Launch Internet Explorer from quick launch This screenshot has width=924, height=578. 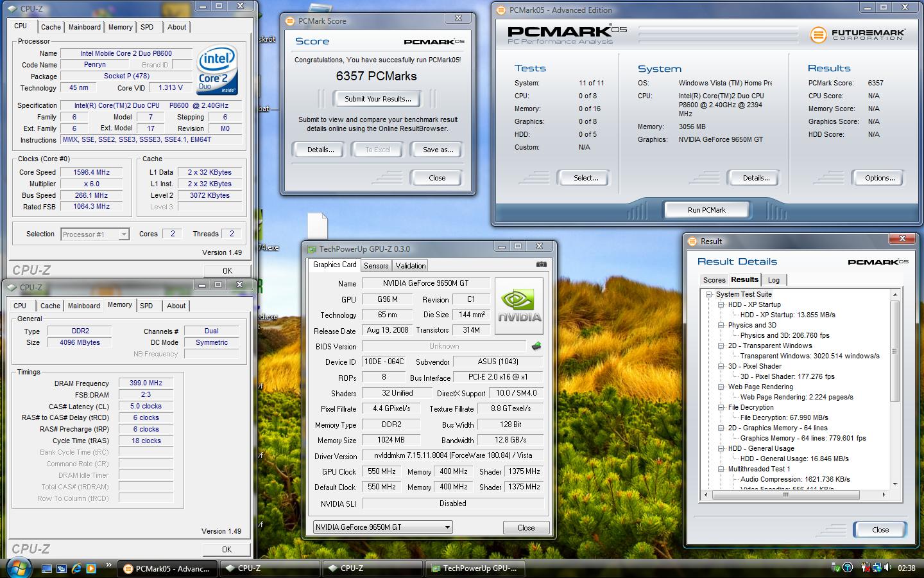76,568
